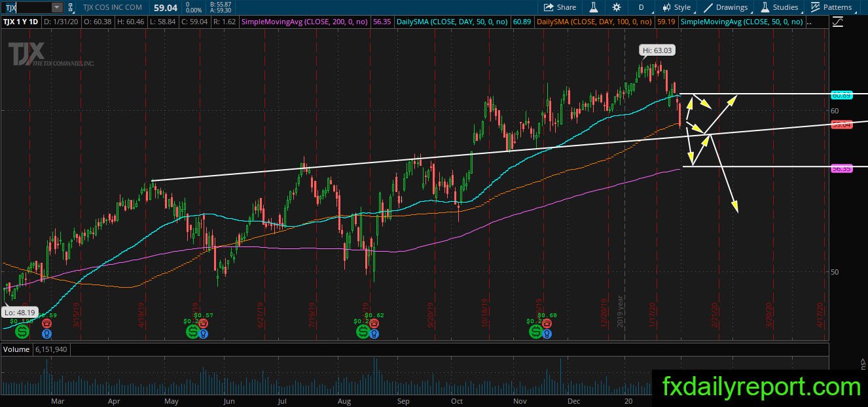The image size is (868, 407).
Task: Click the volume value 6,151,940
Action: (52, 349)
